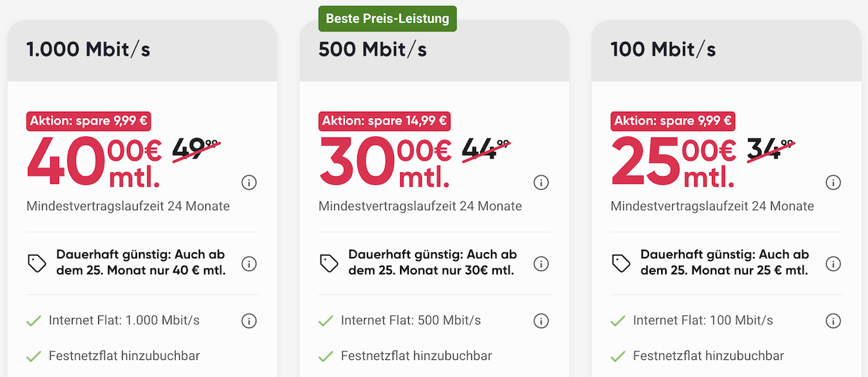Click Festnetzflat hinzubuchbar in 500 Mbit/s card
Screen dimensions: 868x377
pos(416,356)
